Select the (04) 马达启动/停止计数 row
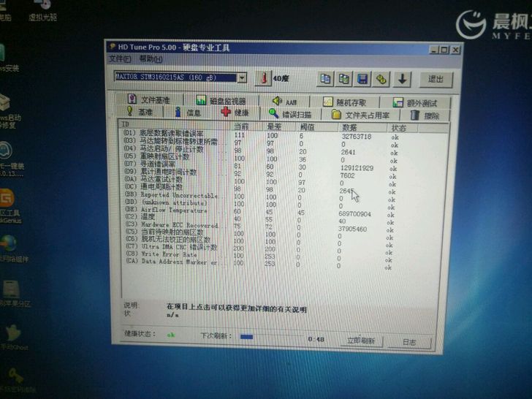 pos(261,151)
